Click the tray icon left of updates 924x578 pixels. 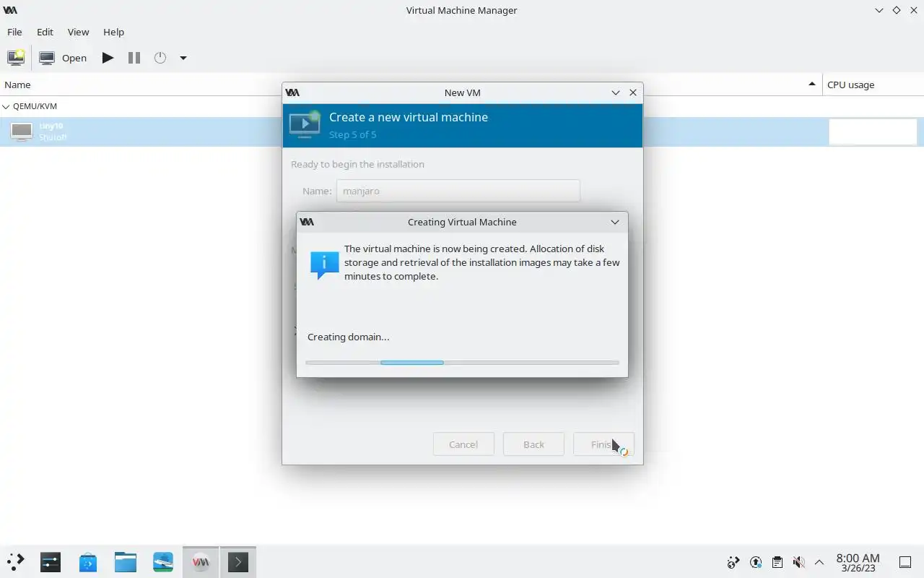pyautogui.click(x=733, y=562)
